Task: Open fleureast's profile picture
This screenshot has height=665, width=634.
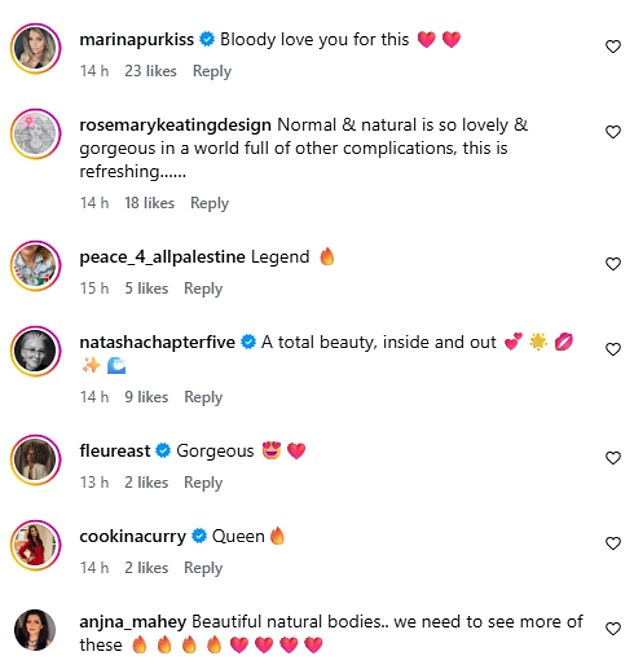Action: [35, 459]
